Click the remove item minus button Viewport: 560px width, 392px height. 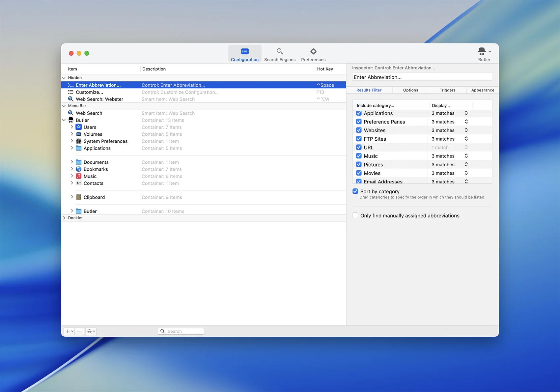point(79,331)
